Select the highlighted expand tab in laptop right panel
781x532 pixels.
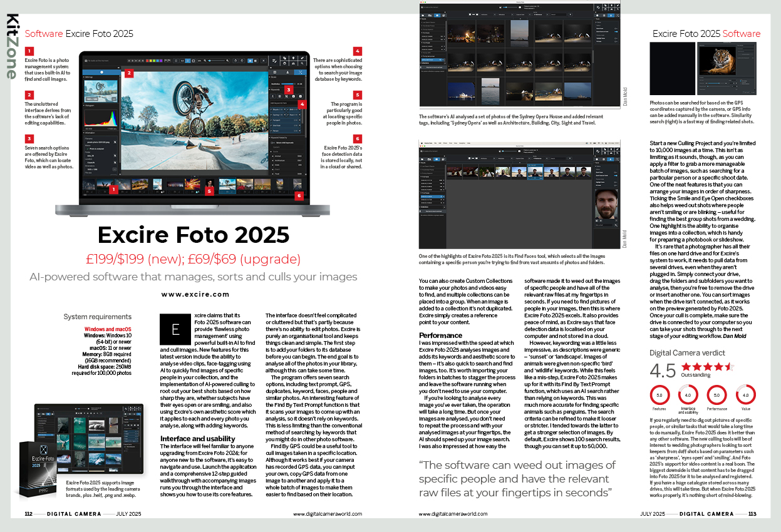pyautogui.click(x=301, y=72)
